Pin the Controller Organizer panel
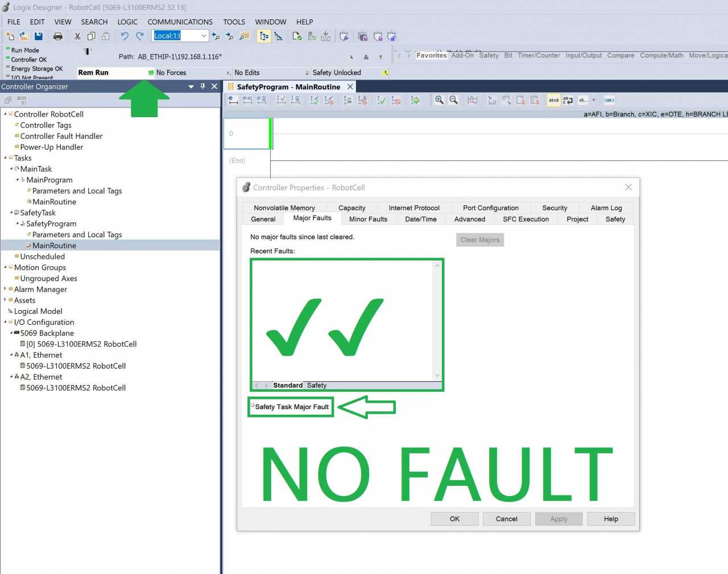The image size is (728, 574). pyautogui.click(x=202, y=86)
